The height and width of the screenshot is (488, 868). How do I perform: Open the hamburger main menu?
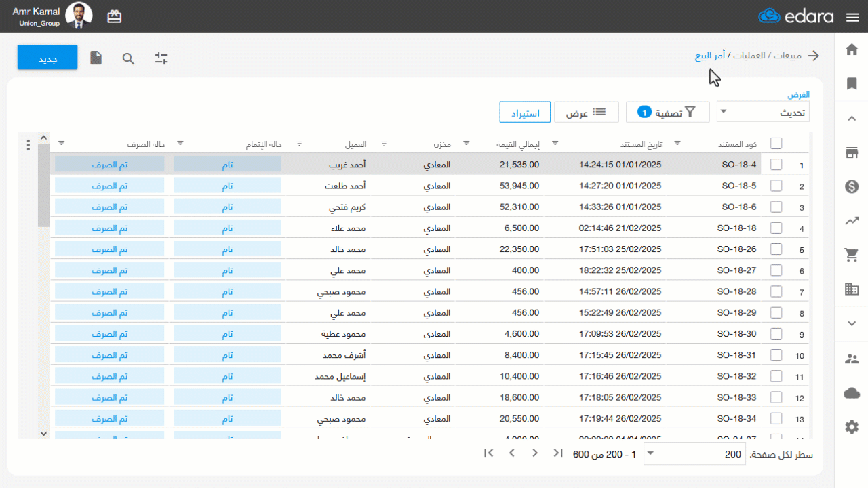pyautogui.click(x=852, y=17)
